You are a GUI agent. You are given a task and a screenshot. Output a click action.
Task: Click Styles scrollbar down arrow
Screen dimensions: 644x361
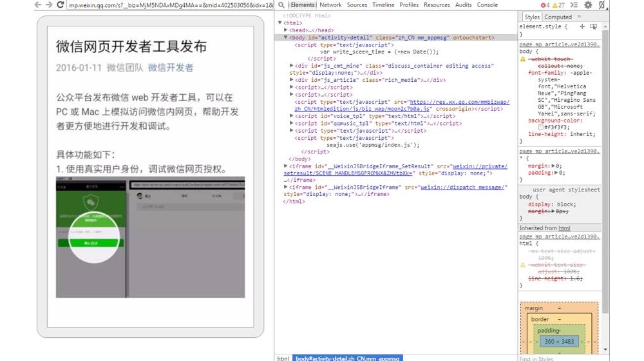coord(605,350)
